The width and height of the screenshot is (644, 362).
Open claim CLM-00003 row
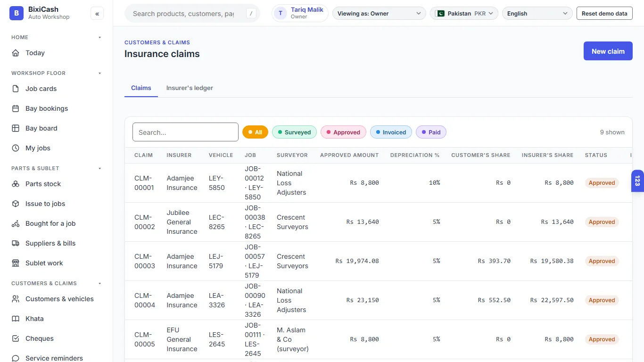(378, 261)
